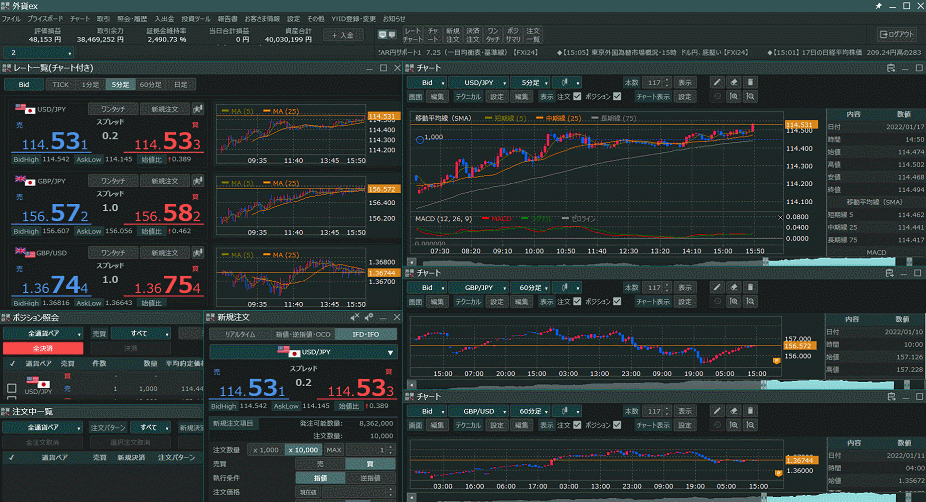Viewport: 926px width, 502px height.
Task: Increase the 本数 117 spinner value
Action: (x=666, y=78)
